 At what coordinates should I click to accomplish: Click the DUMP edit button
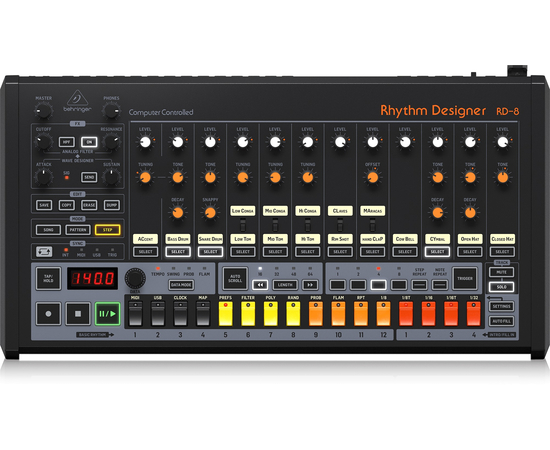(x=112, y=205)
